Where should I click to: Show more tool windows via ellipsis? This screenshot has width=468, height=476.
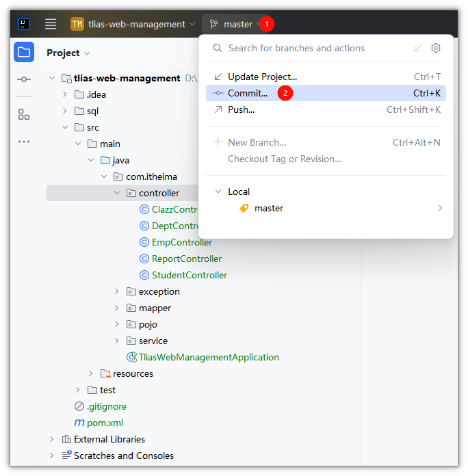coord(24,142)
